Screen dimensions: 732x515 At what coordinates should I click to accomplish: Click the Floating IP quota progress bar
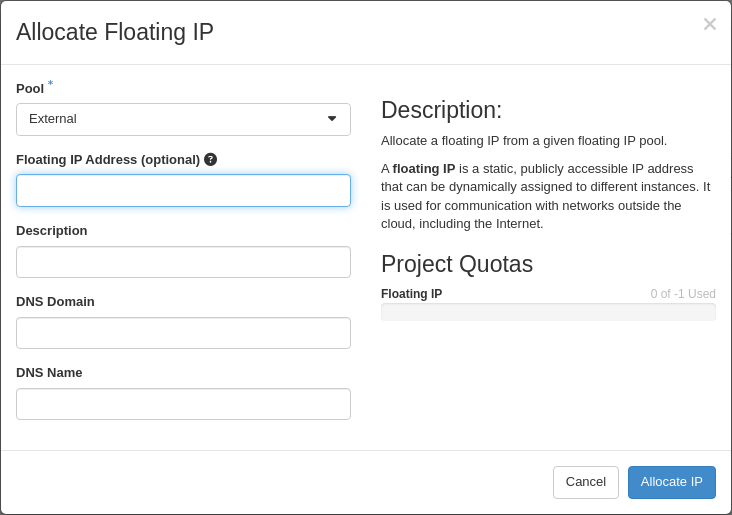[x=548, y=312]
